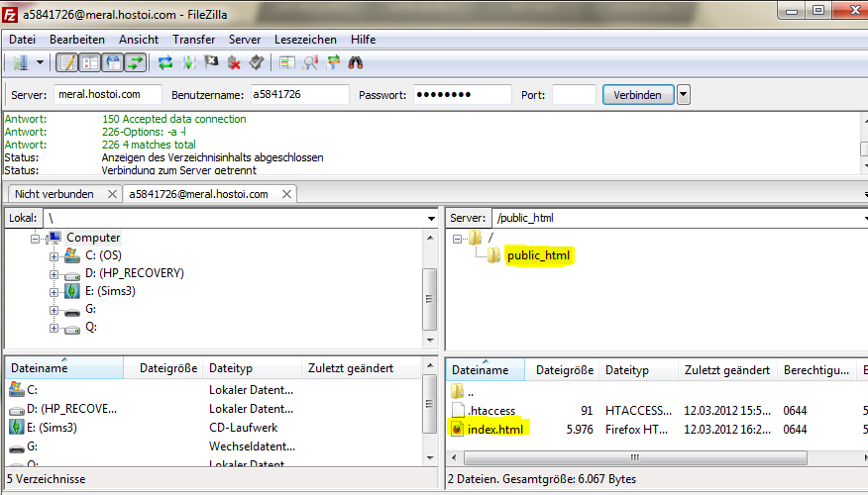868x495 pixels.
Task: Click the Verbinden button
Action: (638, 95)
